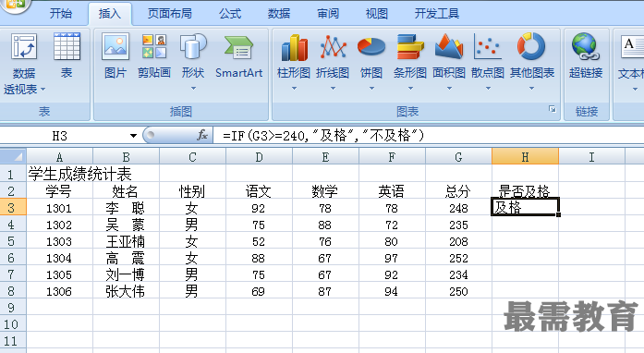644x353 pixels.
Task: Click the fill handle of cell H3
Action: (559, 214)
